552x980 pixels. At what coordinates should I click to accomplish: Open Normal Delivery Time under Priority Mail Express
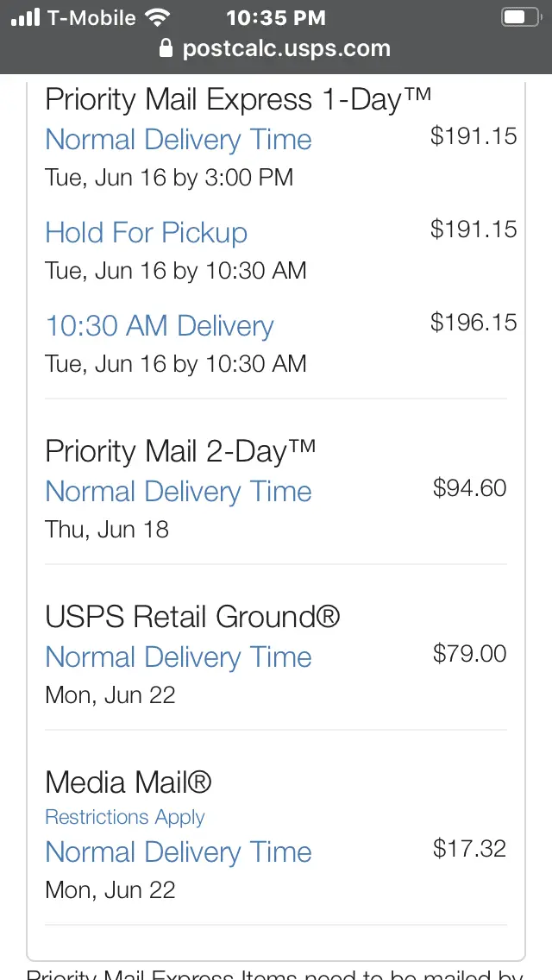tap(179, 140)
